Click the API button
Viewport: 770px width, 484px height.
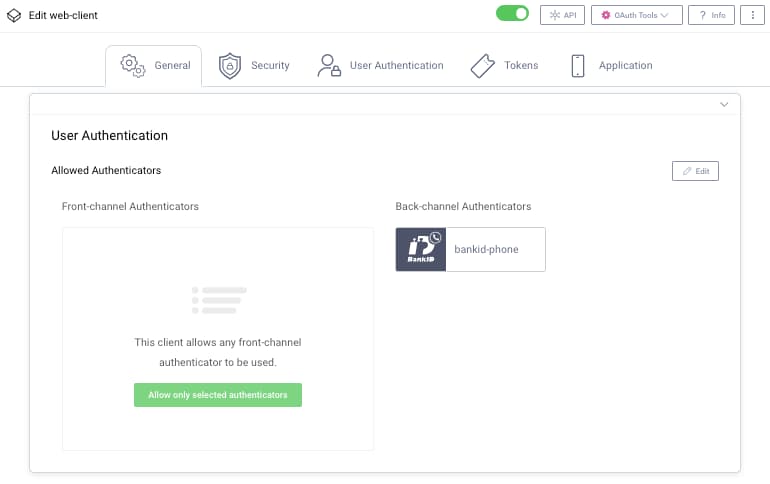coord(563,15)
